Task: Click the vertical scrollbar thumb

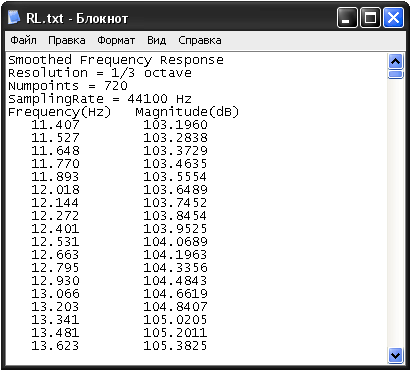Action: tap(395, 74)
